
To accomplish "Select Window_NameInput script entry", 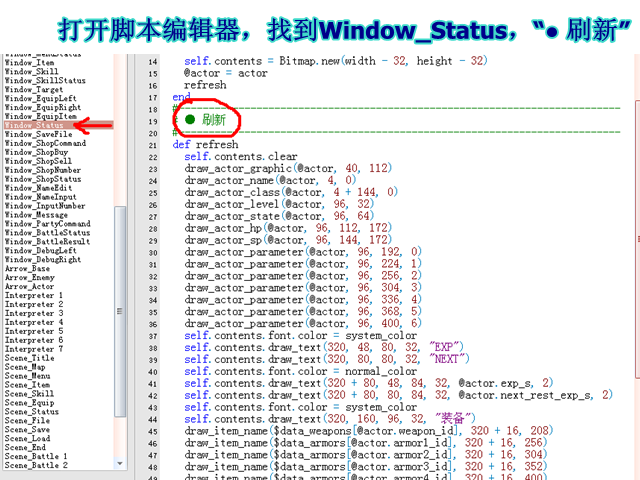I will (x=40, y=197).
